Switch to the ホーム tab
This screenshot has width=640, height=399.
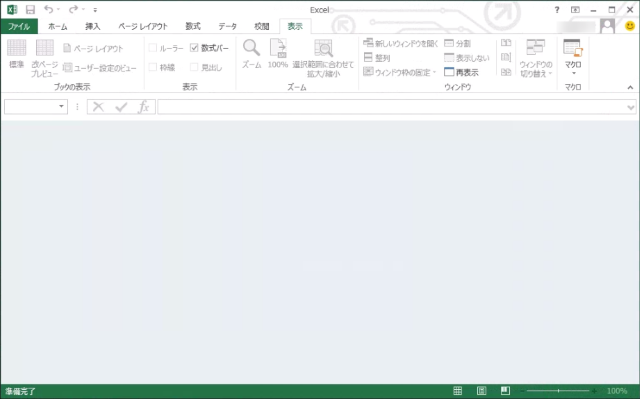(x=58, y=27)
